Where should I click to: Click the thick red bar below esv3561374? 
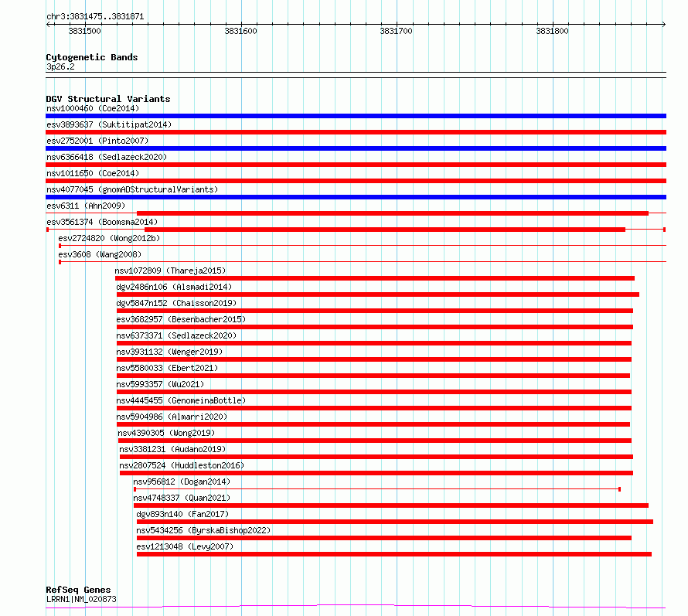click(385, 230)
